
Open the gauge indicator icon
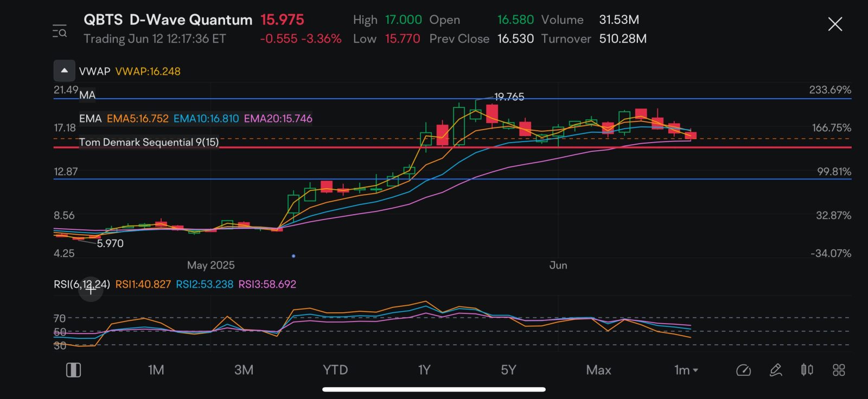(x=743, y=370)
